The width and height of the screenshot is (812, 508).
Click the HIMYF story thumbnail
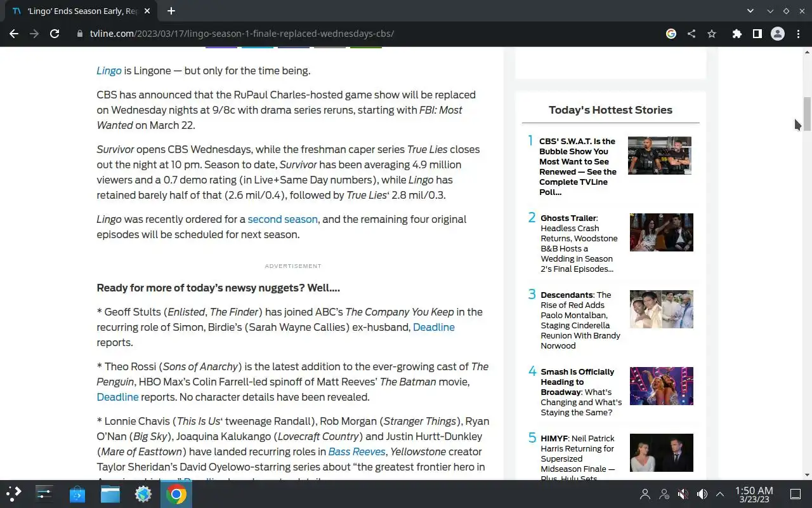click(662, 452)
